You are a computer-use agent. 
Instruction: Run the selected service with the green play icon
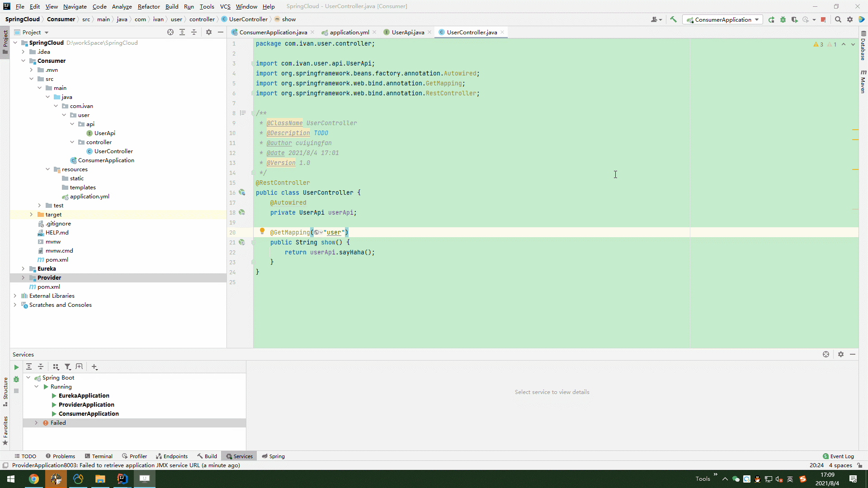tap(16, 367)
